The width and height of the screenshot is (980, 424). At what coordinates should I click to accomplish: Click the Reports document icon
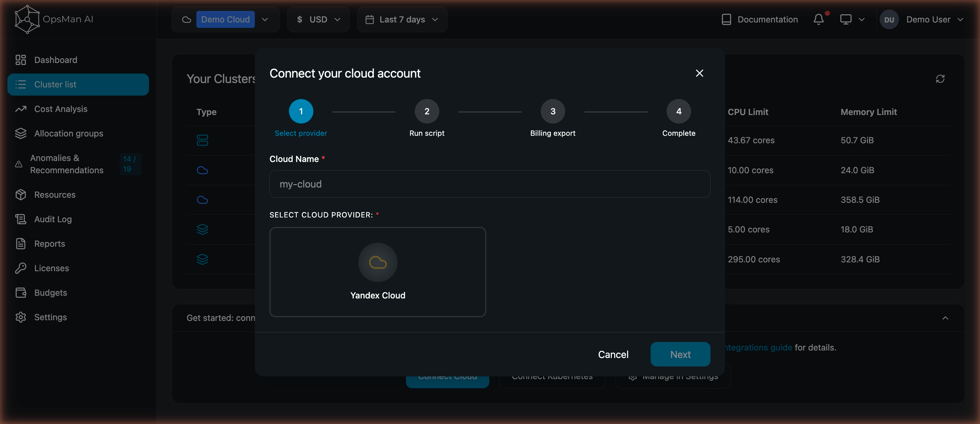pyautogui.click(x=20, y=244)
